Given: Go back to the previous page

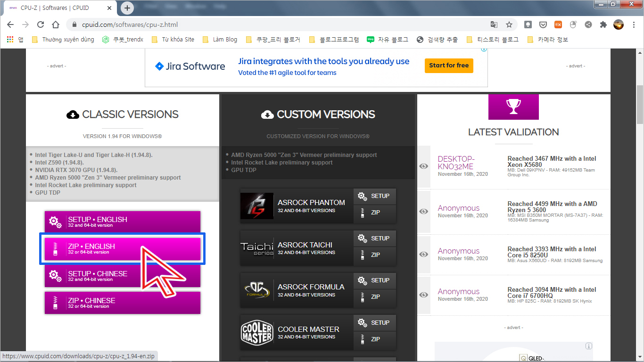Looking at the screenshot, I should (10, 25).
